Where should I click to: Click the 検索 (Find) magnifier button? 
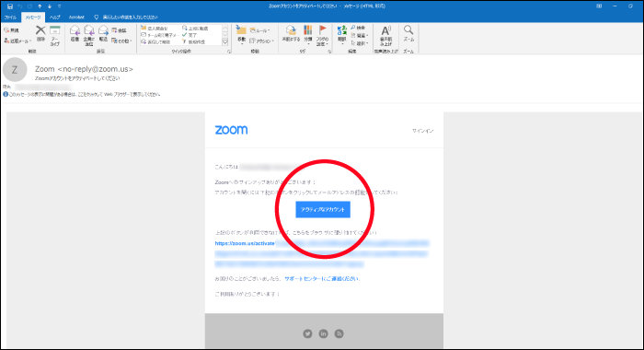pos(358,28)
